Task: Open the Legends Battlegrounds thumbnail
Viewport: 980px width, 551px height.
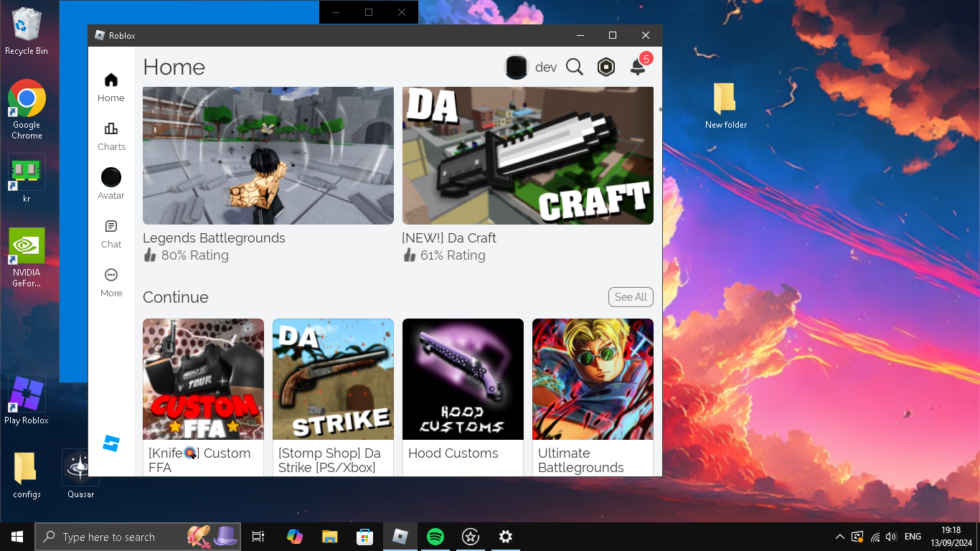Action: click(x=268, y=156)
